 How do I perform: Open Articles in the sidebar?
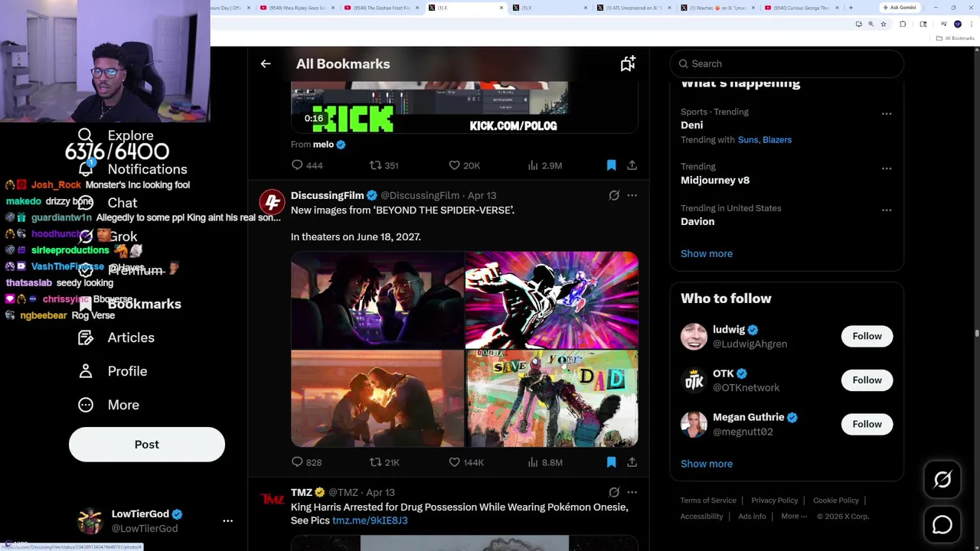pos(116,337)
